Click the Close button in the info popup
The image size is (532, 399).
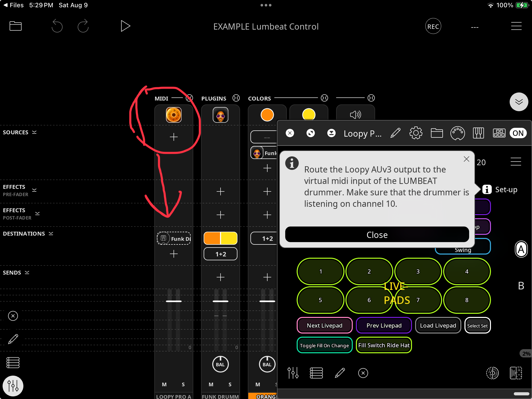pos(377,235)
